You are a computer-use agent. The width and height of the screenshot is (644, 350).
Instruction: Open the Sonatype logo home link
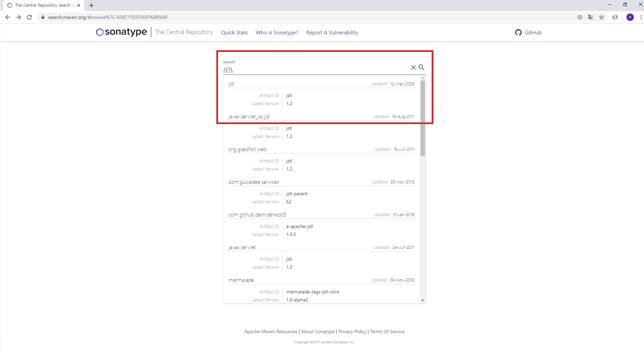122,32
